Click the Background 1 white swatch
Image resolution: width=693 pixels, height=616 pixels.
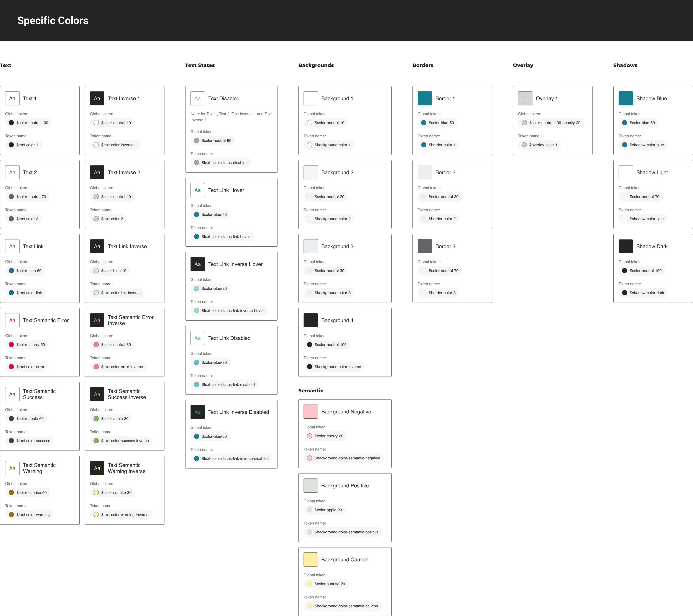point(310,98)
